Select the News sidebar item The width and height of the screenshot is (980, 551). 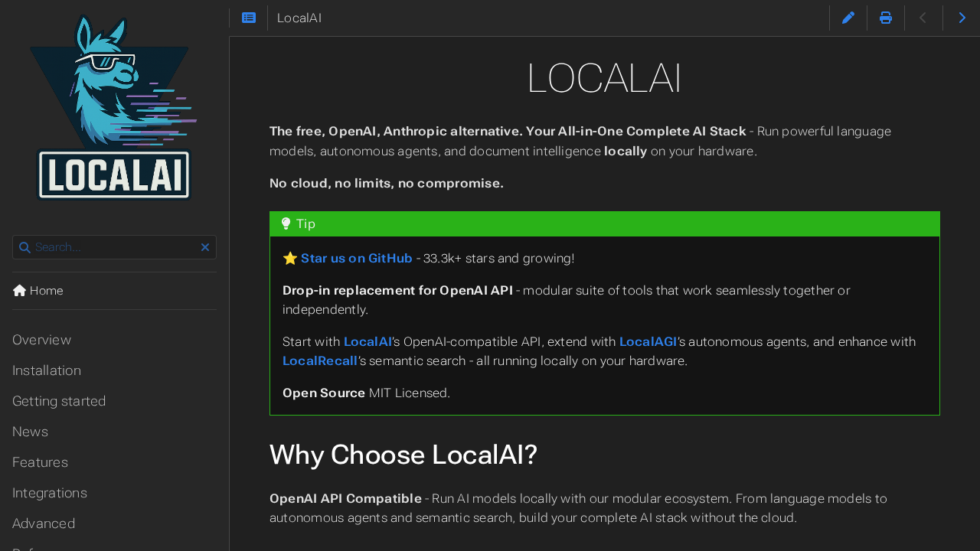29,431
